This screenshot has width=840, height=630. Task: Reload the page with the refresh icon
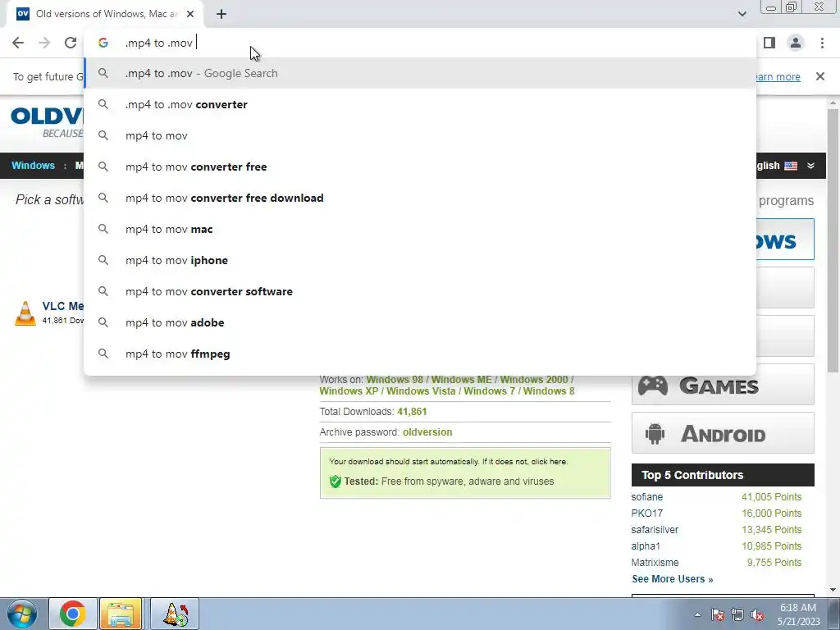click(x=71, y=43)
